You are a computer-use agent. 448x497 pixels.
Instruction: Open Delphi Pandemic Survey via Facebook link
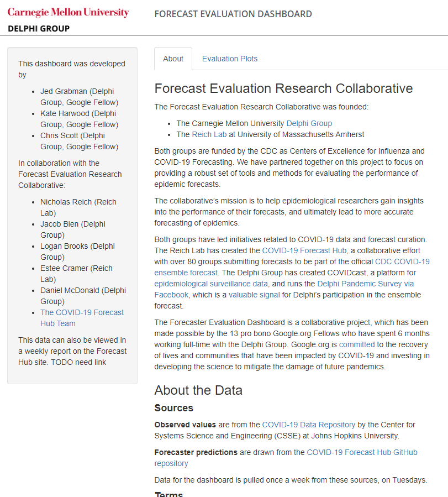coord(284,289)
